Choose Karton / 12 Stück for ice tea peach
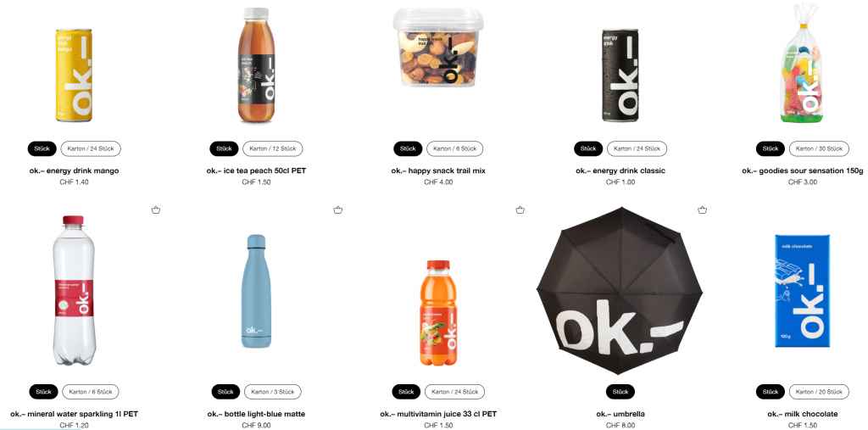Image resolution: width=868 pixels, height=430 pixels. pyautogui.click(x=273, y=148)
